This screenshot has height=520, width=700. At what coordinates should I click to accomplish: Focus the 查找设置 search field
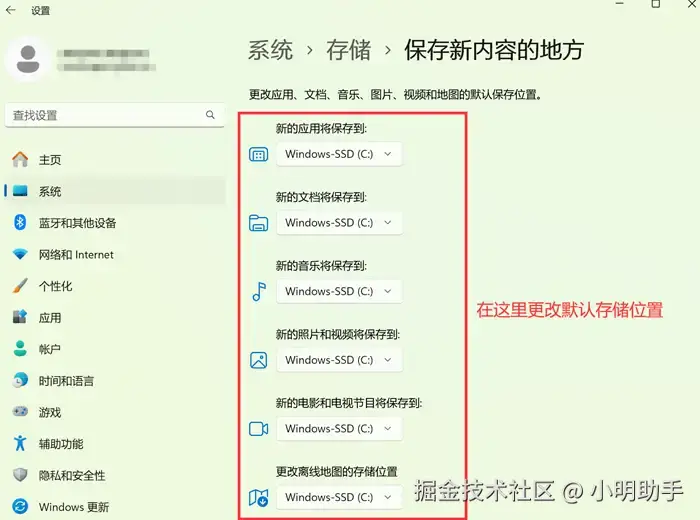(x=115, y=115)
